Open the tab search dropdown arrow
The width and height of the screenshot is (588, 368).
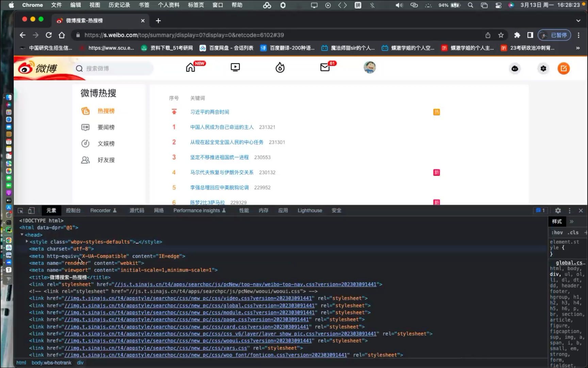point(578,21)
